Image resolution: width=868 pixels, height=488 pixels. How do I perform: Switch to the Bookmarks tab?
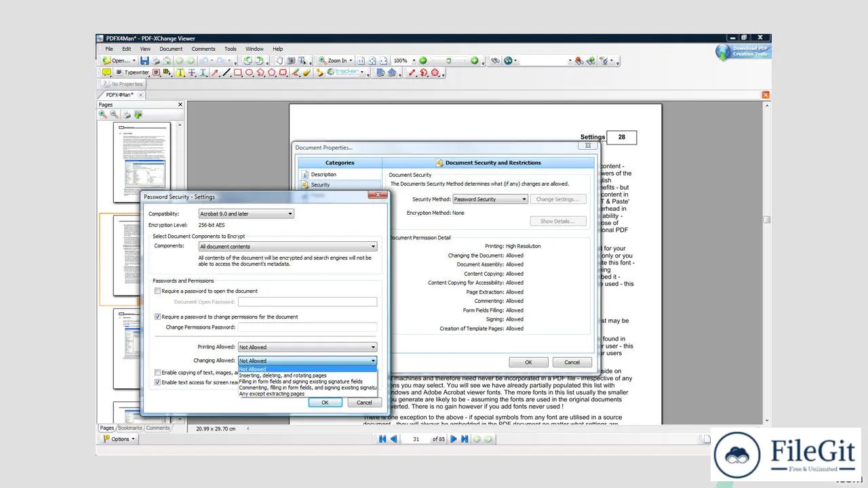(130, 428)
